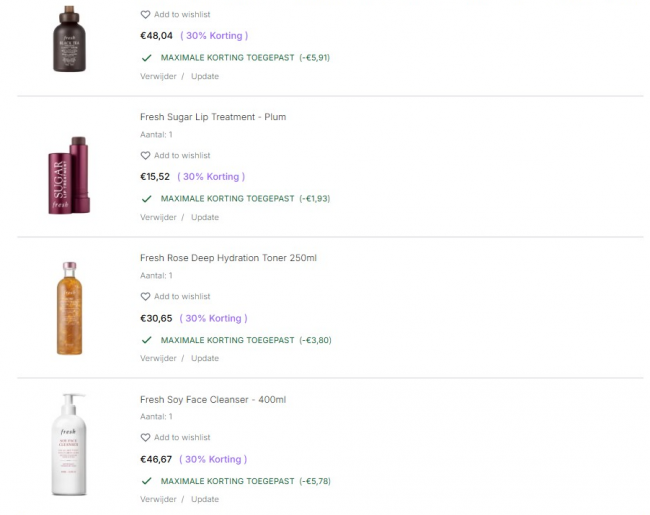Open Fresh Sugar Lip Treatment - Plum product page
Screen dimensions: 650x515
click(213, 117)
